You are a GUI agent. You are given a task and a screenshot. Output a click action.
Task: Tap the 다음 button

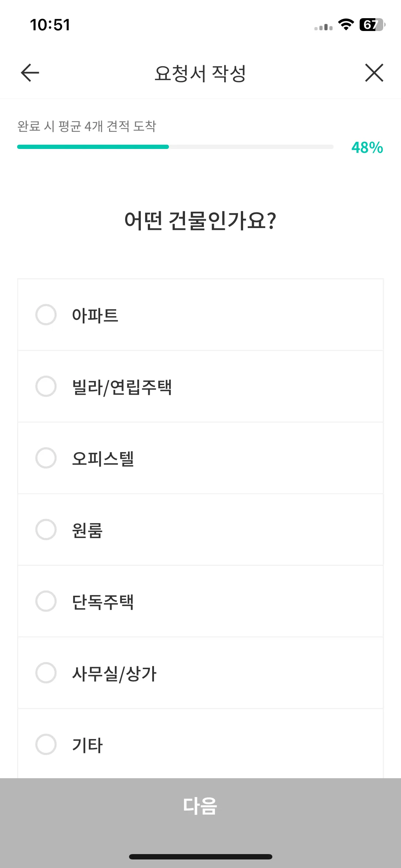pos(200,806)
